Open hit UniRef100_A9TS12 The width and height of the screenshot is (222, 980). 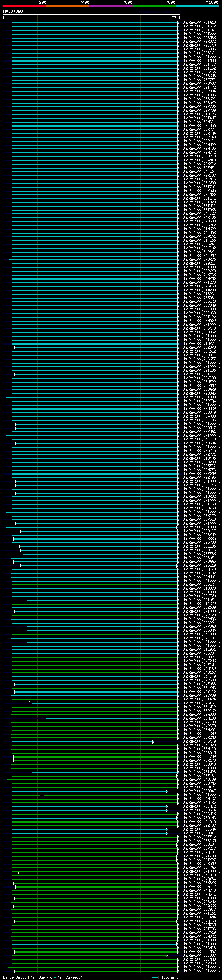click(199, 26)
